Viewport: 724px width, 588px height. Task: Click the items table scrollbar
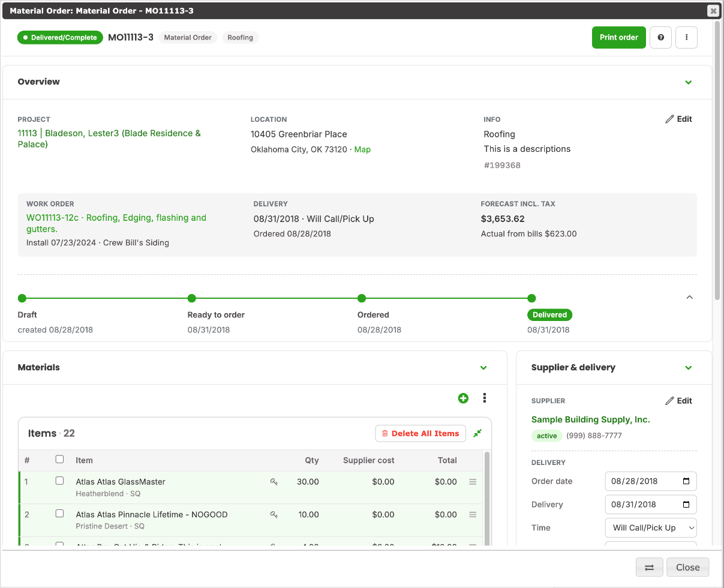coord(487,498)
